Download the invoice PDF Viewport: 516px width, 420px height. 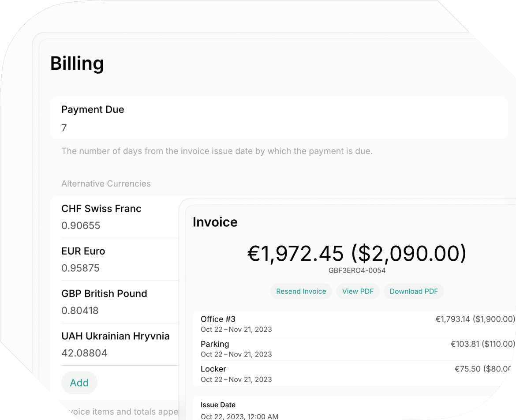pos(414,291)
